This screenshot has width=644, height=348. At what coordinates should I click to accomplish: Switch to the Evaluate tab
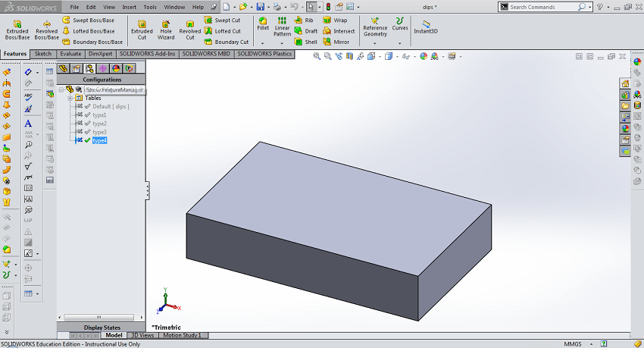[70, 54]
